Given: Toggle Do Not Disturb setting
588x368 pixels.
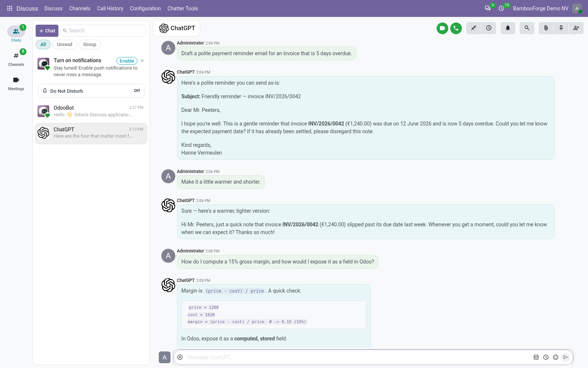Looking at the screenshot, I should (x=91, y=91).
